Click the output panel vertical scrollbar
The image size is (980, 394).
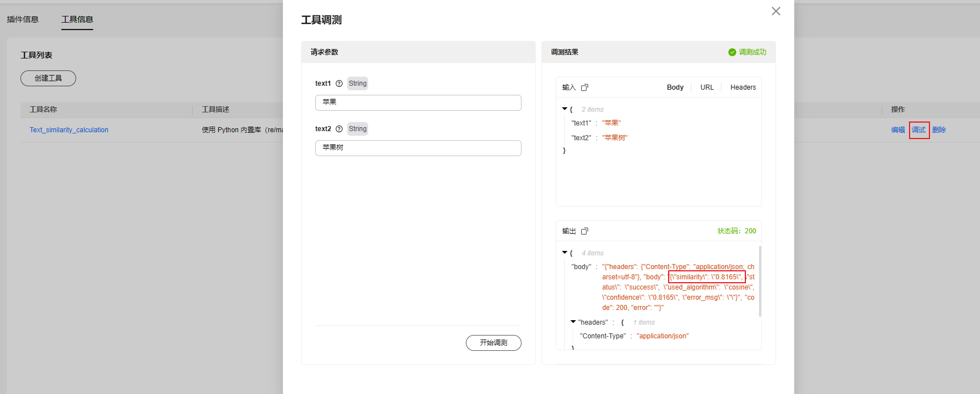[x=760, y=281]
